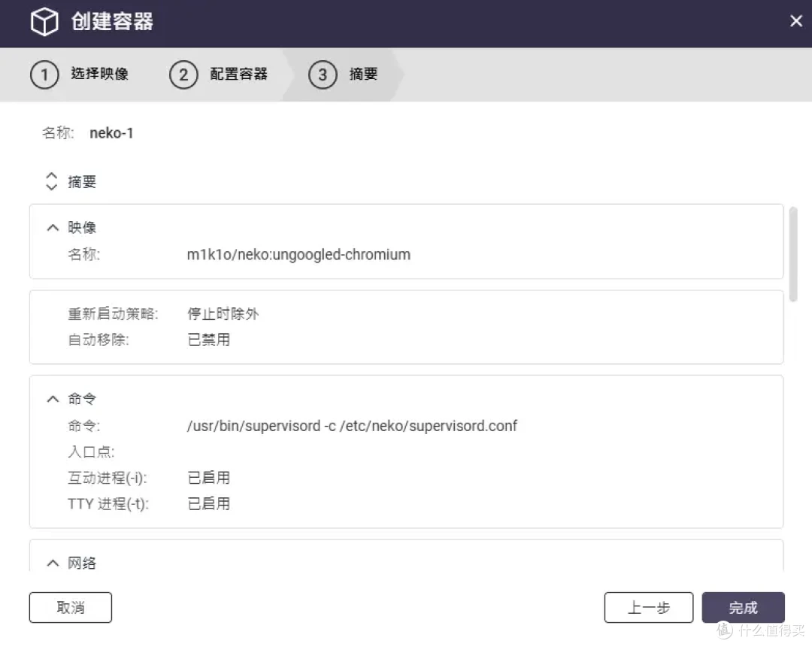This screenshot has width=812, height=647.
Task: Click the container cube icon in title bar
Action: click(44, 22)
